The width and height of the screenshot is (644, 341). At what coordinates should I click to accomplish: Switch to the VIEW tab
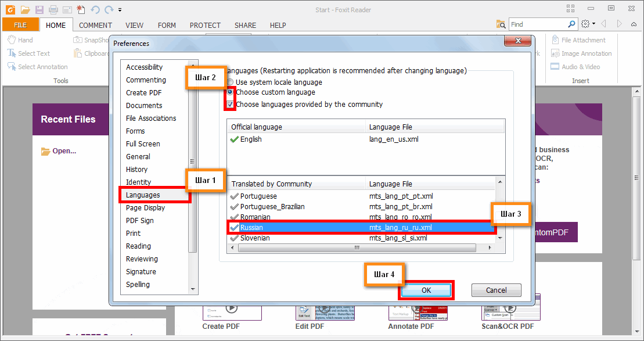[134, 25]
